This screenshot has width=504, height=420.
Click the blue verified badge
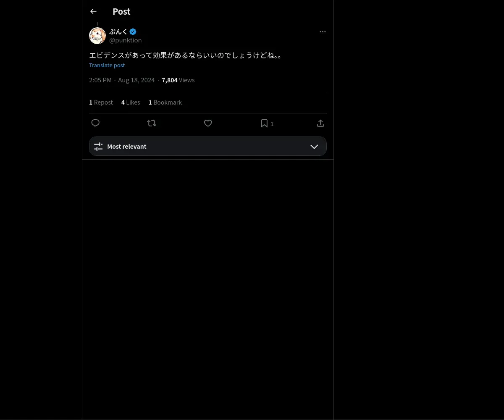pos(133,31)
